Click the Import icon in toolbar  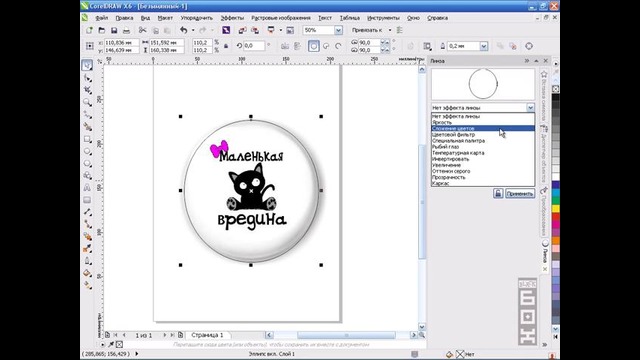point(242,30)
